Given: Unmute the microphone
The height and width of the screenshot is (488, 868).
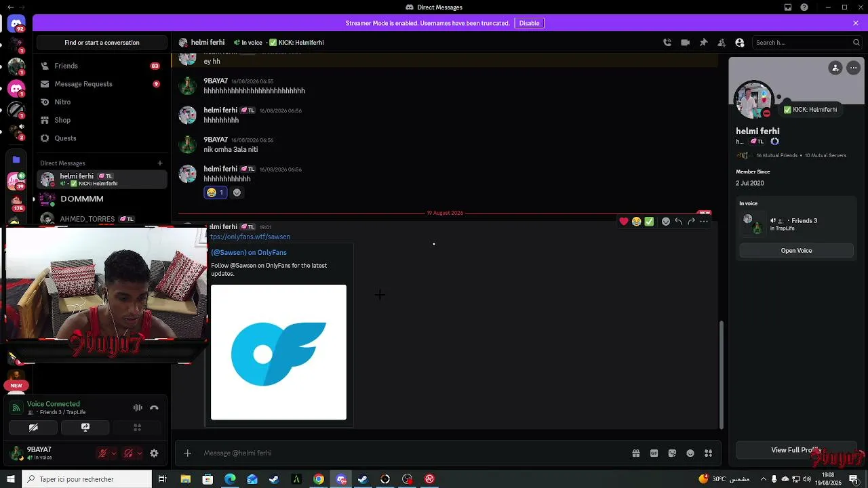Looking at the screenshot, I should 103,453.
